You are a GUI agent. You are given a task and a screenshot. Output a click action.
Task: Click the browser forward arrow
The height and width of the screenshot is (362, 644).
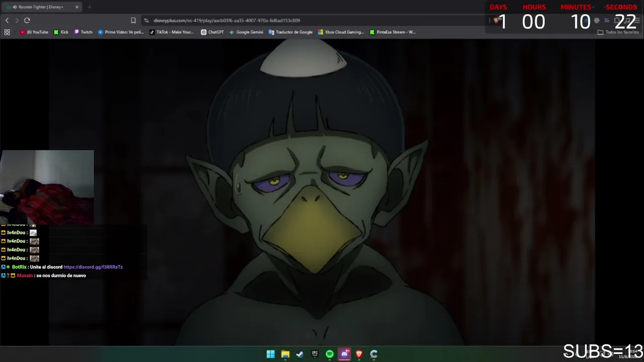tap(17, 20)
